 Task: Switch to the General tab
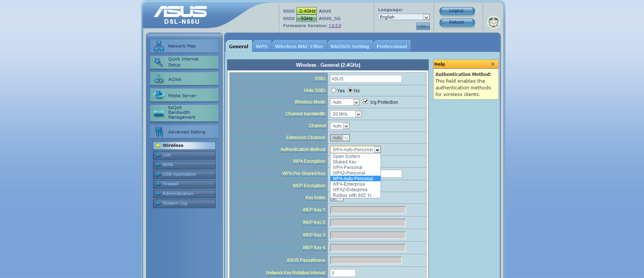(239, 46)
